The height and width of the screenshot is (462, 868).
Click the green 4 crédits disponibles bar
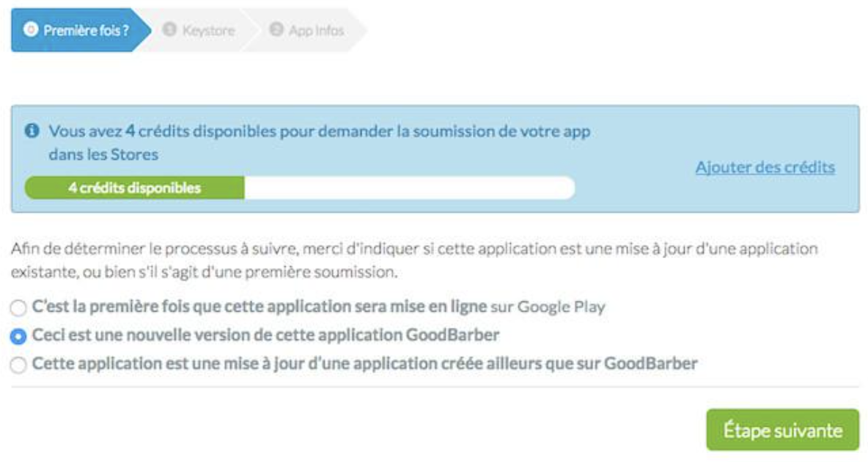coord(135,188)
